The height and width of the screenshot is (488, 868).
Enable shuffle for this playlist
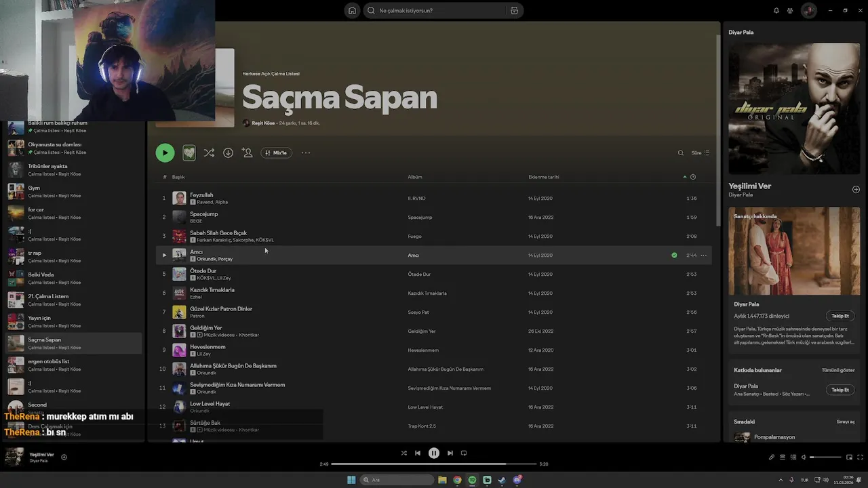coord(209,153)
